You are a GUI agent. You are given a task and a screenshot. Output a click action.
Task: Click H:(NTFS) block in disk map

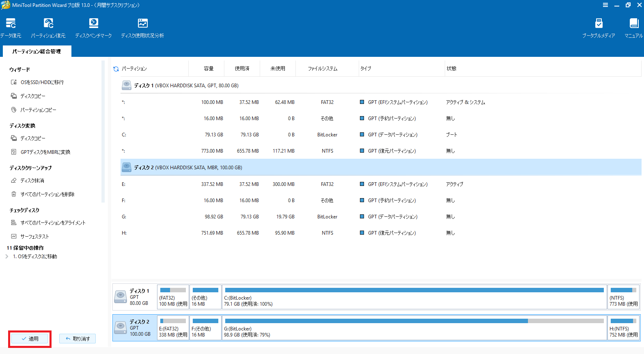click(x=624, y=328)
